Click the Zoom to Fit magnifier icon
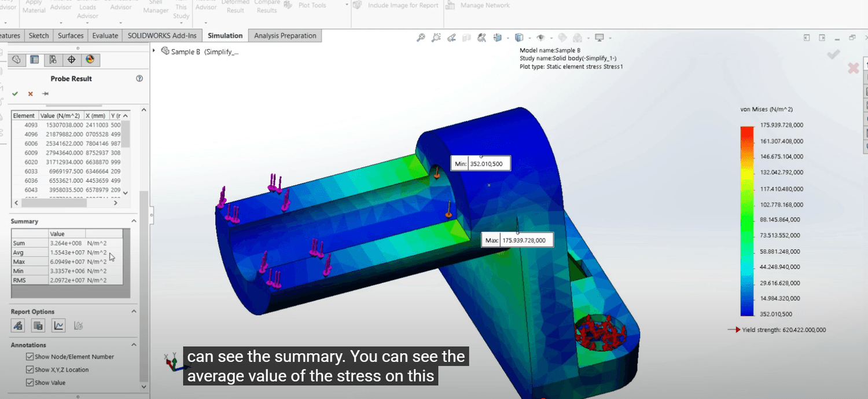 [x=421, y=38]
